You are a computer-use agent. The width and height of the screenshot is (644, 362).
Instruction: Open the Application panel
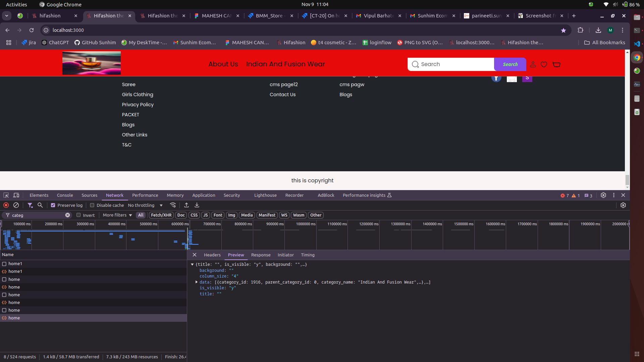(204, 195)
